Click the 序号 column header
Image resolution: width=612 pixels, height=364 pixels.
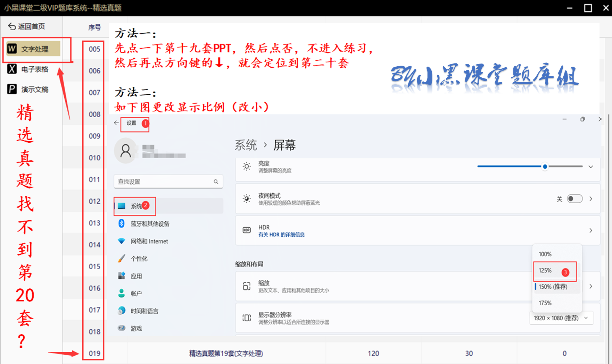click(x=94, y=27)
